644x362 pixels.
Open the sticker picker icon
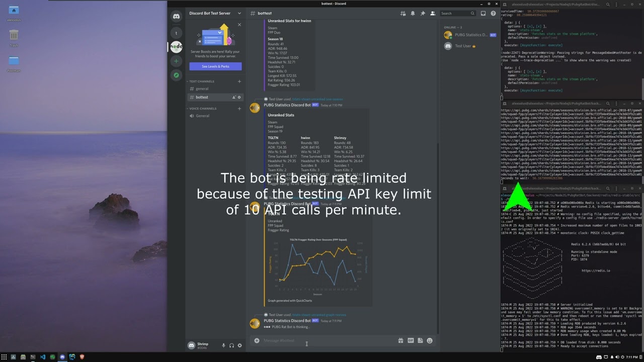pyautogui.click(x=420, y=340)
